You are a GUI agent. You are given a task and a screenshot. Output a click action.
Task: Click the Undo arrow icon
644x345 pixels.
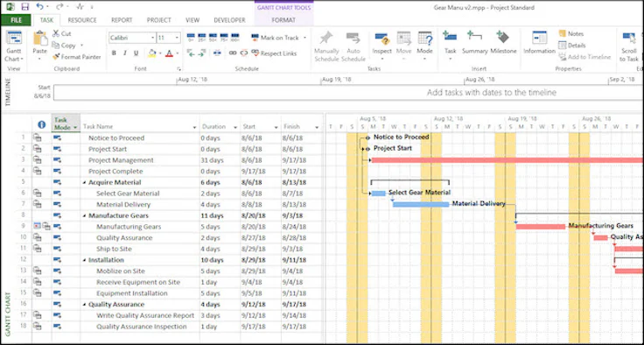(39, 7)
